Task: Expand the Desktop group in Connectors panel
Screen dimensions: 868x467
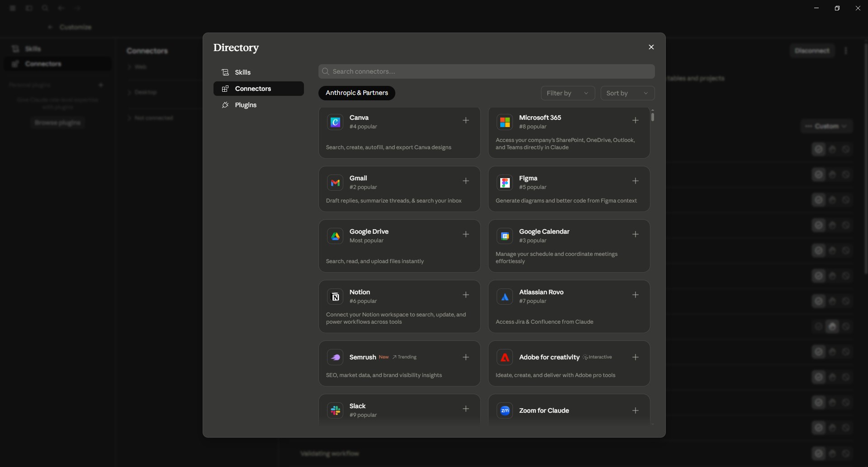Action: click(x=142, y=92)
